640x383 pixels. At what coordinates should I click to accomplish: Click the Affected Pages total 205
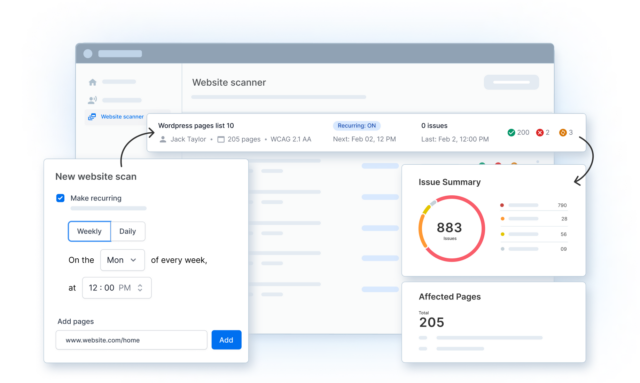pos(431,322)
